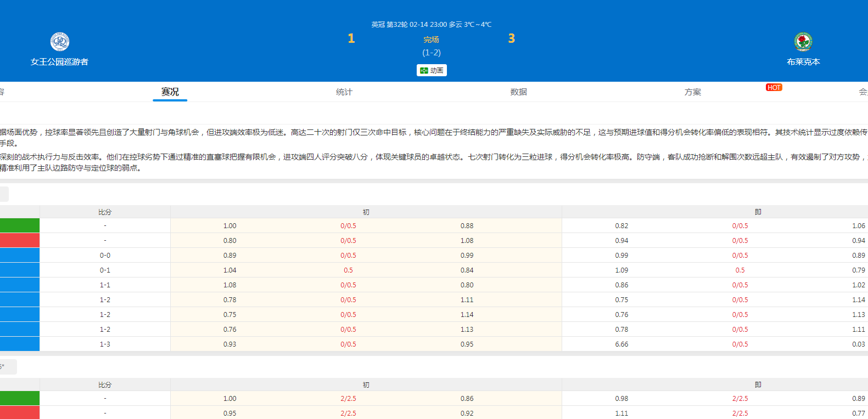Click the Queens Park Rangers team logo
This screenshot has height=419, width=868.
pyautogui.click(x=59, y=42)
